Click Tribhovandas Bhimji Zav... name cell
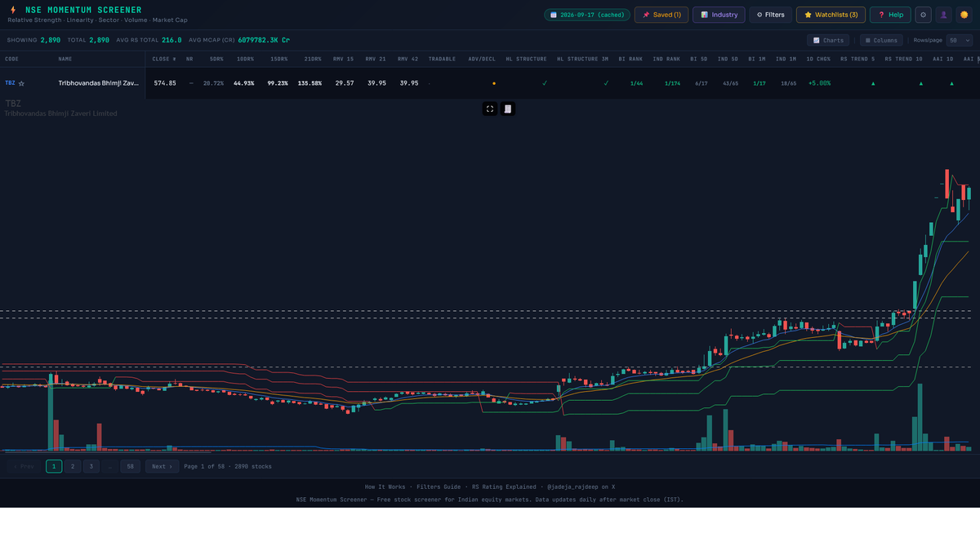The width and height of the screenshot is (980, 551). pos(99,83)
